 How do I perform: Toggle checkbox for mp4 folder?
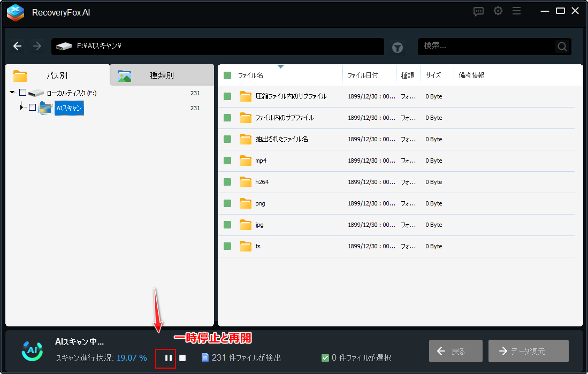227,161
